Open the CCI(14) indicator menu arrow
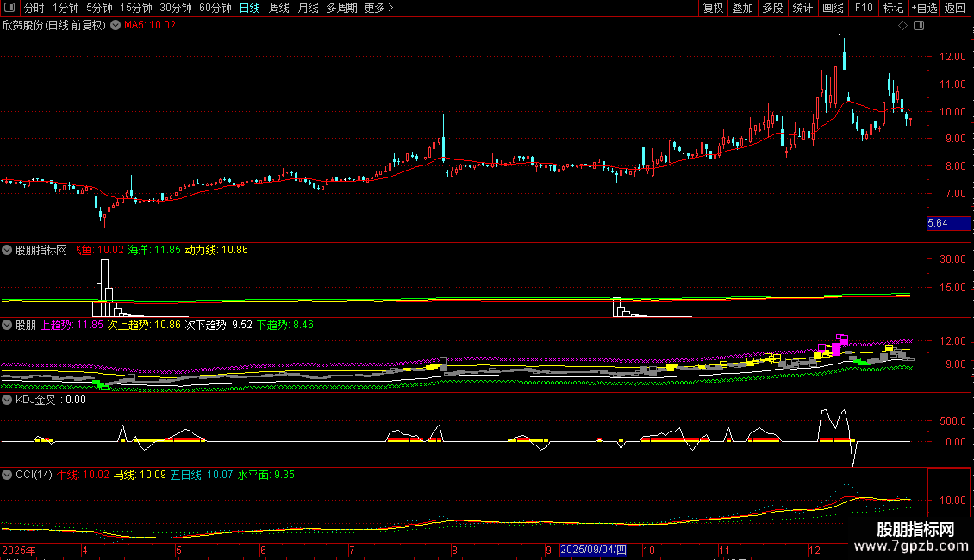The width and height of the screenshot is (974, 560). pyautogui.click(x=7, y=475)
